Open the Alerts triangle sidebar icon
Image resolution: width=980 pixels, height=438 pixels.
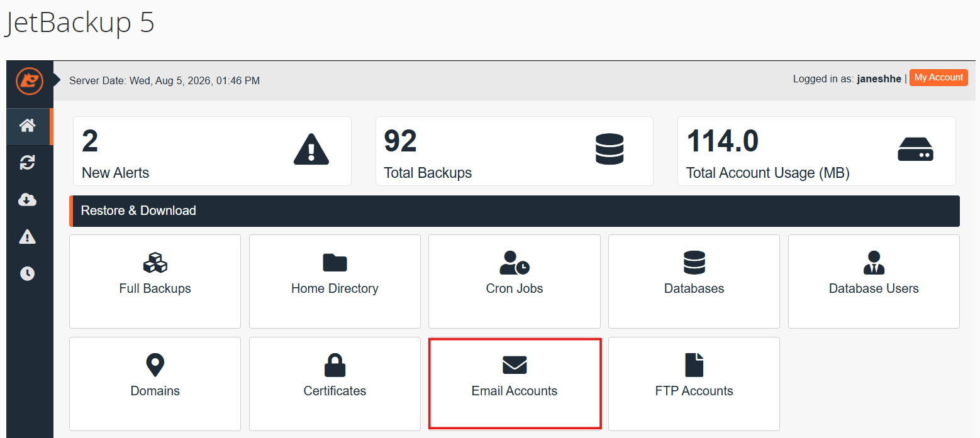pyautogui.click(x=27, y=236)
